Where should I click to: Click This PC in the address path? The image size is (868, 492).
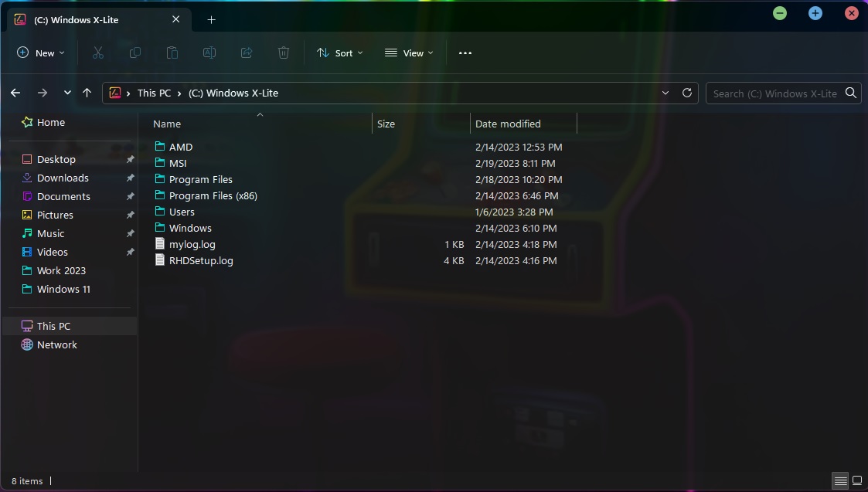coord(154,93)
